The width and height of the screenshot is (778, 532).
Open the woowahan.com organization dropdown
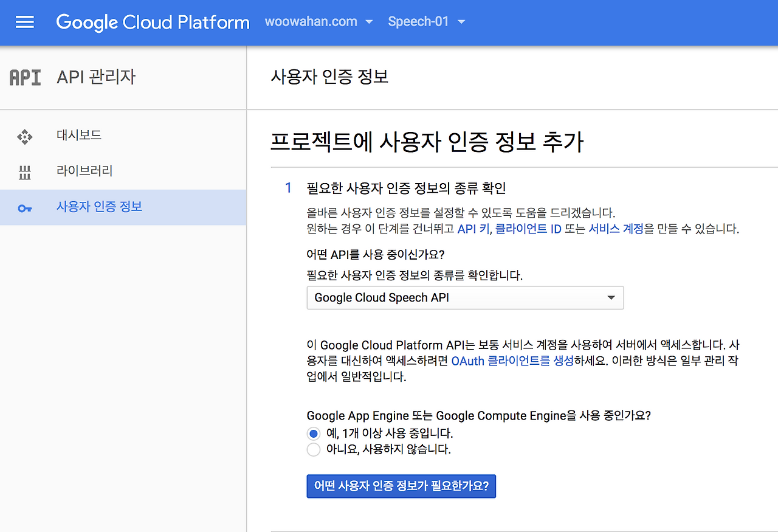[x=318, y=22]
